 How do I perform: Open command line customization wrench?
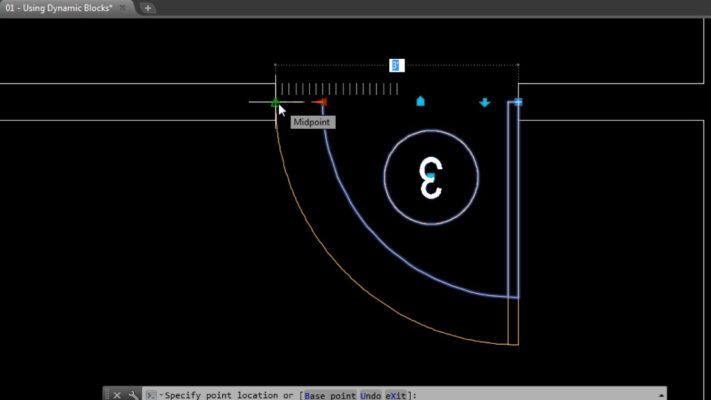coord(132,394)
